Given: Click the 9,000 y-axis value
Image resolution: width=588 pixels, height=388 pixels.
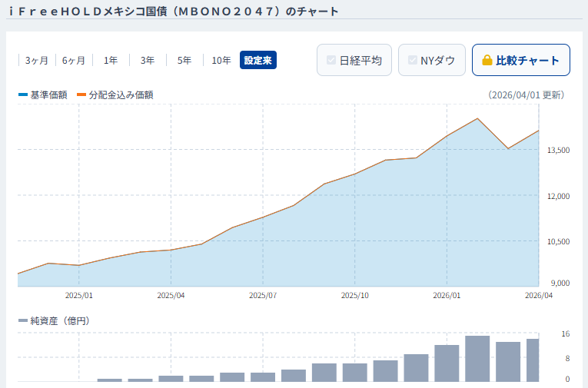Looking at the screenshot, I should click(x=560, y=283).
